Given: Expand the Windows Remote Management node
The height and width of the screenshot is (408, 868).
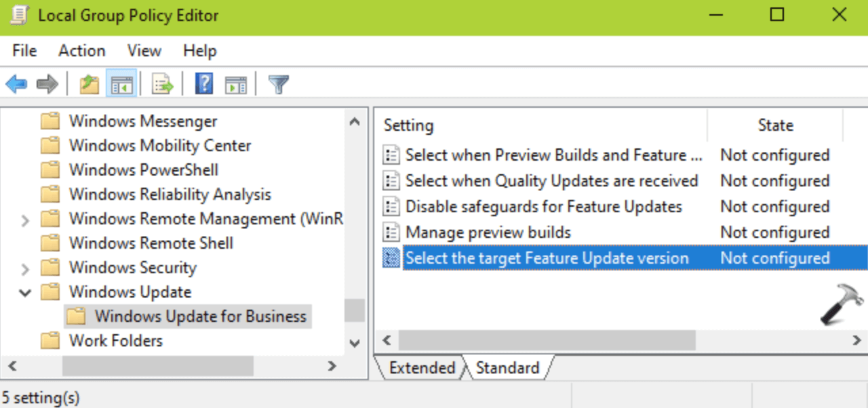Looking at the screenshot, I should click(x=25, y=218).
